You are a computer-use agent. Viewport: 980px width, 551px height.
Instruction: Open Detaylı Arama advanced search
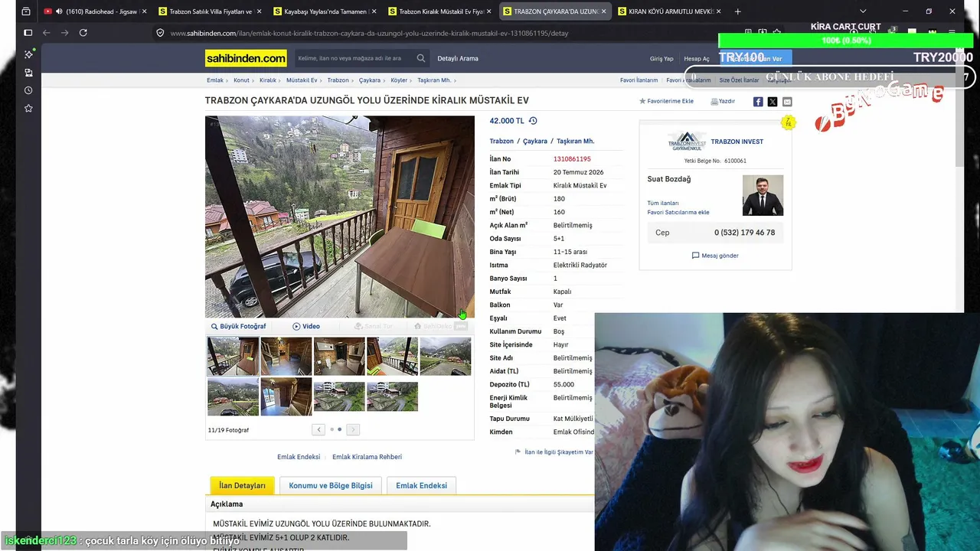pos(458,58)
